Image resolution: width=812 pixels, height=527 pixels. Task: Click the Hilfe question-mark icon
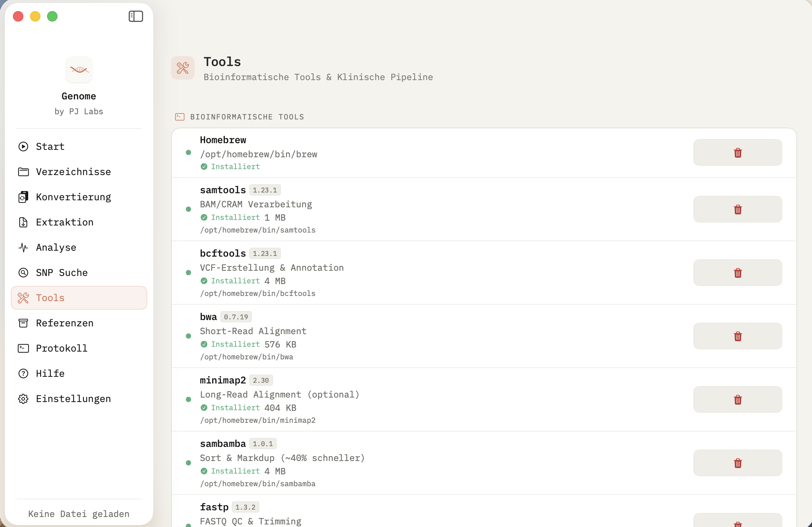coord(23,373)
